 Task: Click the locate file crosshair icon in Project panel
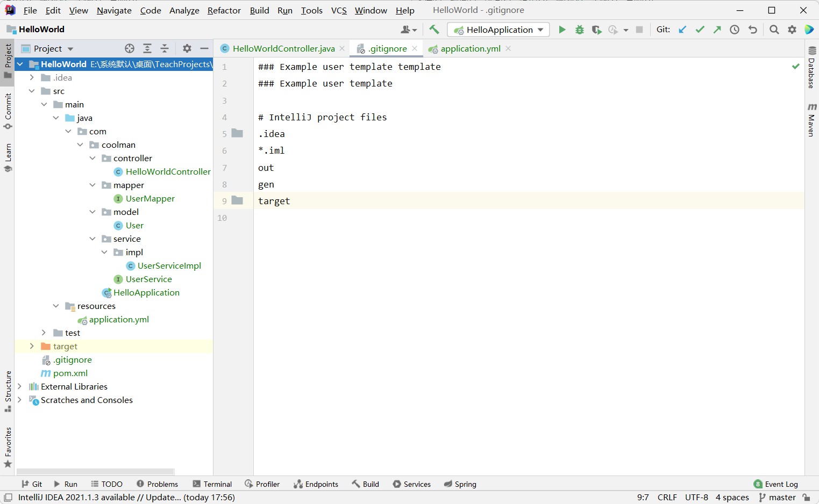130,48
